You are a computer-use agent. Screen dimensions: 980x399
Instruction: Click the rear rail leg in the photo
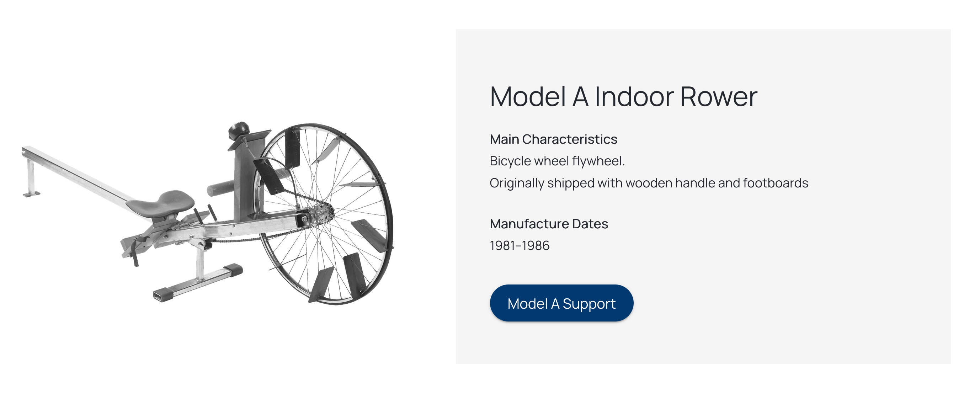pos(31,177)
